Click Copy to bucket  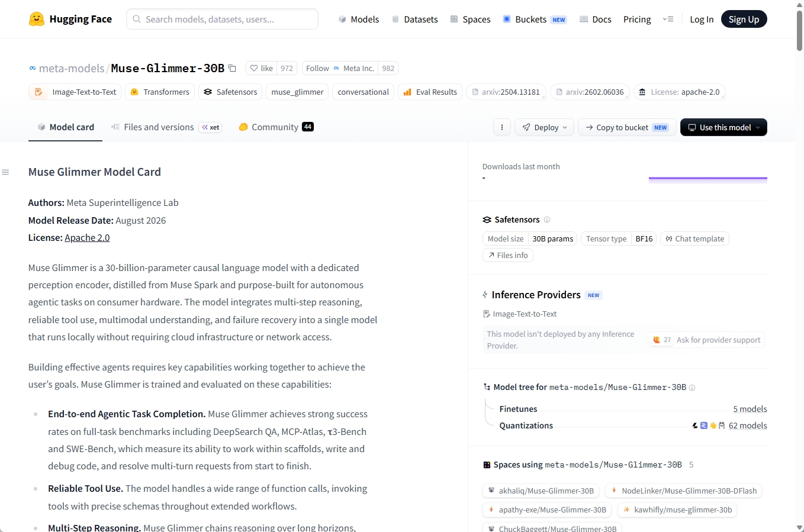click(627, 127)
